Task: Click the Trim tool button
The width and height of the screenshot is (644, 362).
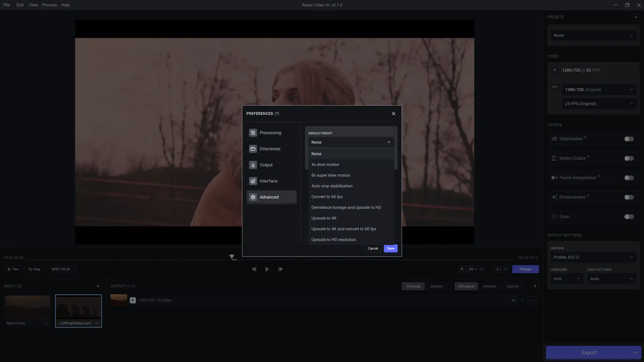Action: (13, 269)
